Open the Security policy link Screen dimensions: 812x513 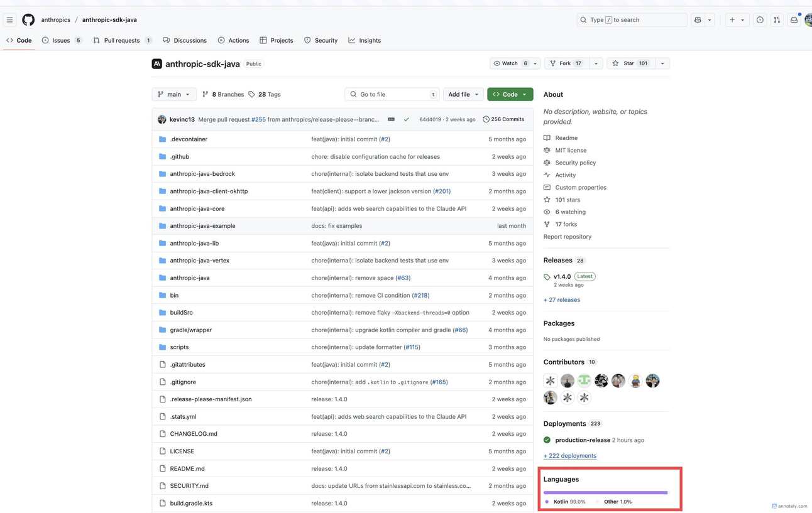pyautogui.click(x=576, y=163)
